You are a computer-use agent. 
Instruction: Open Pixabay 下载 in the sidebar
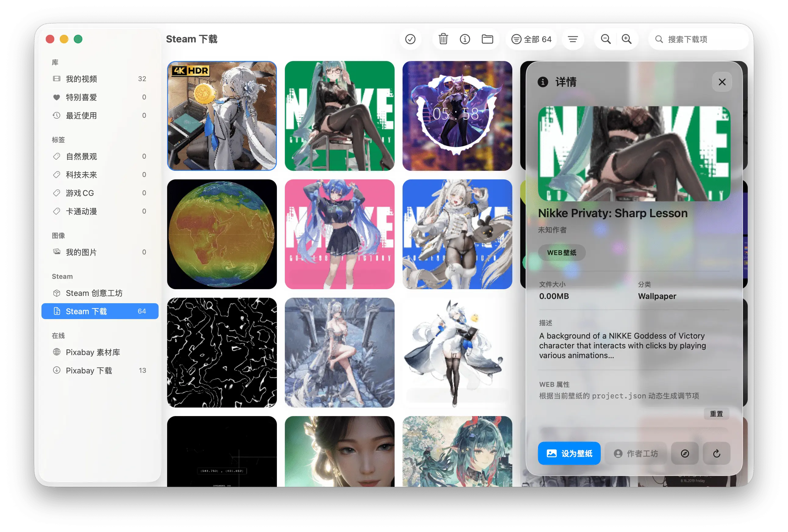(100, 371)
